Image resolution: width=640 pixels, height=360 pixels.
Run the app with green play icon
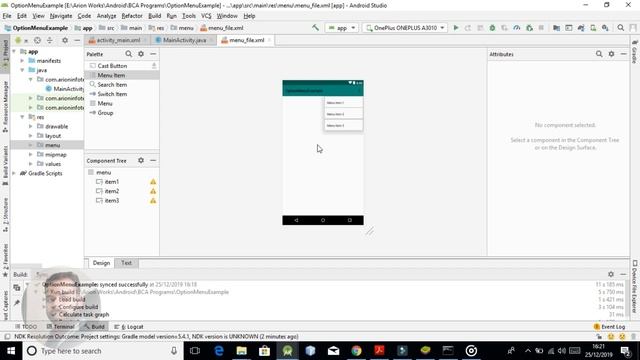coord(456,28)
